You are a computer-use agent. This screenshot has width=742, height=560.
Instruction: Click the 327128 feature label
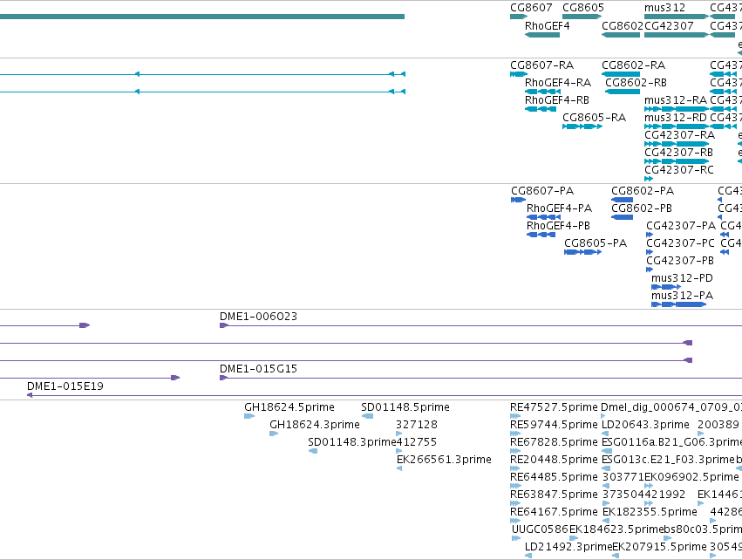(417, 425)
